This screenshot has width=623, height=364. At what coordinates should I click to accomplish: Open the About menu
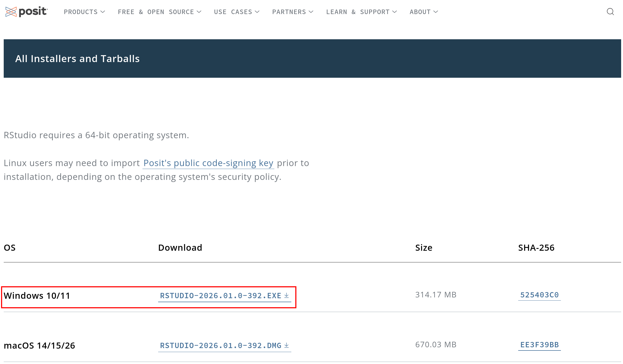tap(420, 12)
